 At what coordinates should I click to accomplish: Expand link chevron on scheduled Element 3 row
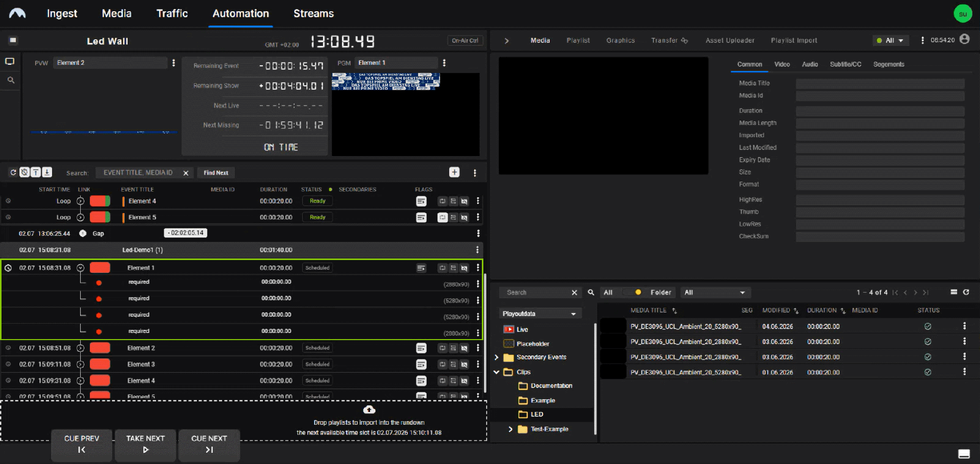[80, 365]
